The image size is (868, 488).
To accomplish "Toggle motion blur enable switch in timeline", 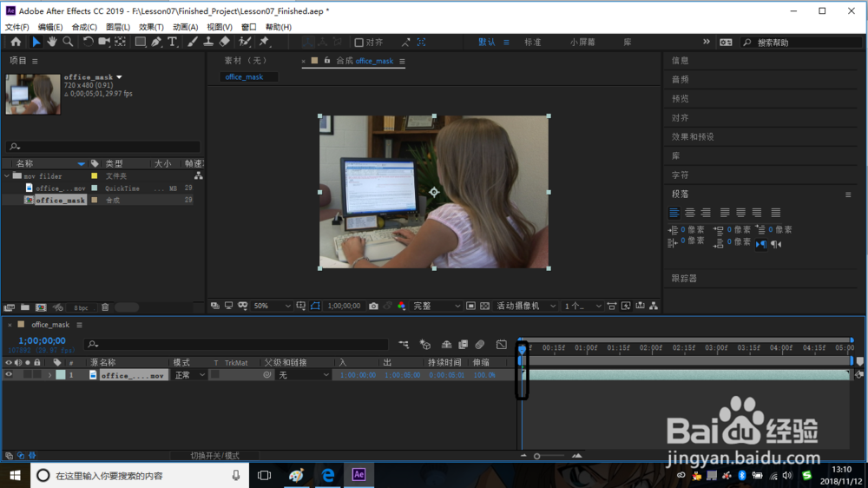I will [480, 345].
